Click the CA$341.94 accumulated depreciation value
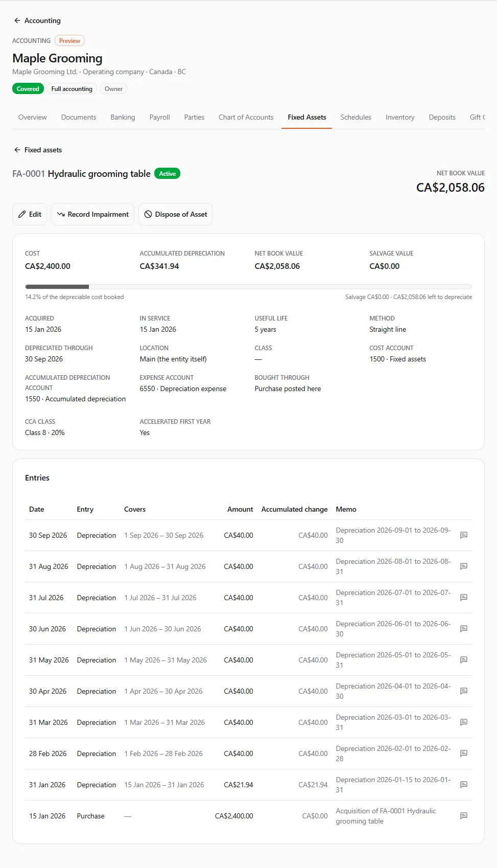Screen dimensions: 497x868 tap(159, 266)
